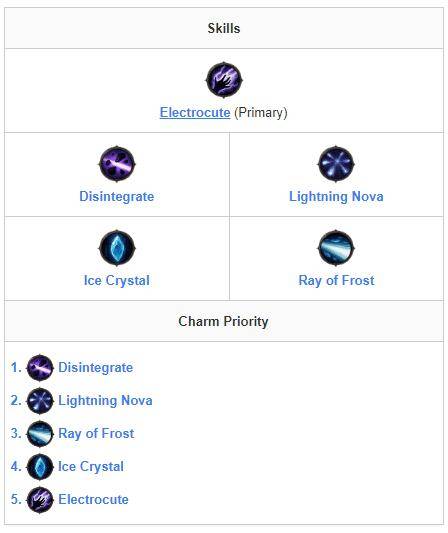
Task: Click the large Ice Crystal skill icon
Action: (x=117, y=248)
